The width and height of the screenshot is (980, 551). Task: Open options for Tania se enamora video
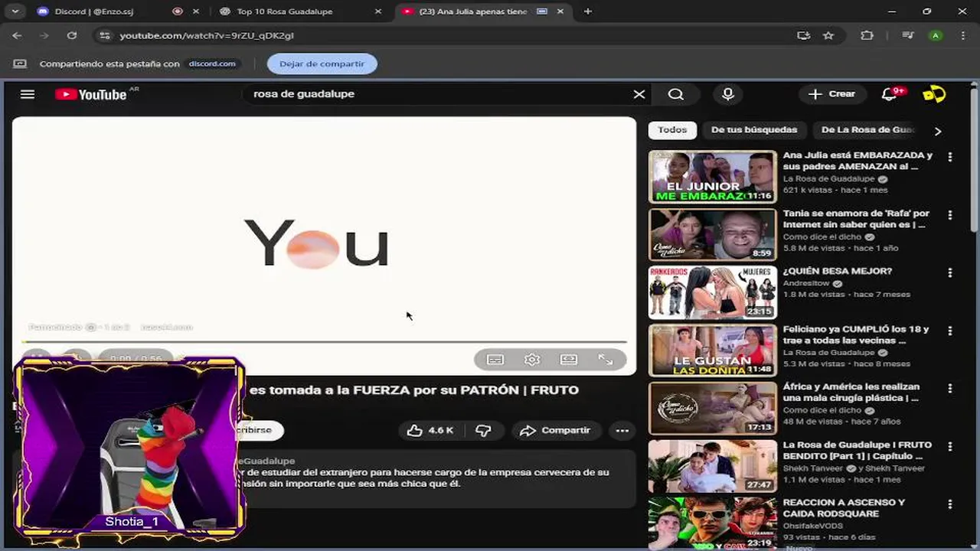(950, 215)
